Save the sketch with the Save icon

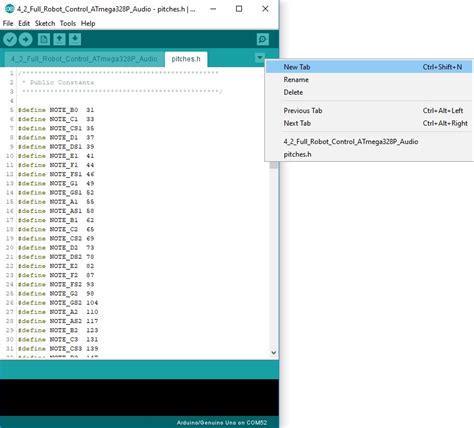(x=75, y=39)
